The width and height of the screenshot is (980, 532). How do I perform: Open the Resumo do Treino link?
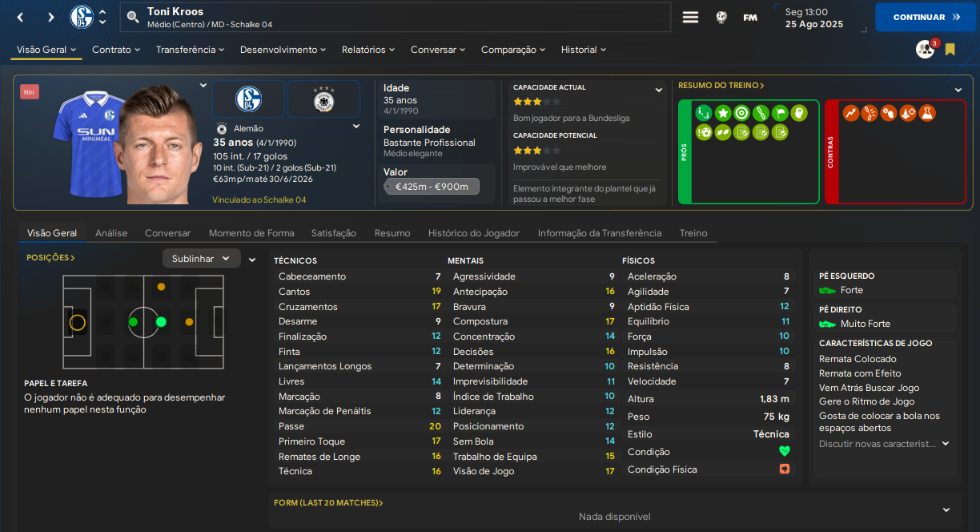[x=721, y=85]
